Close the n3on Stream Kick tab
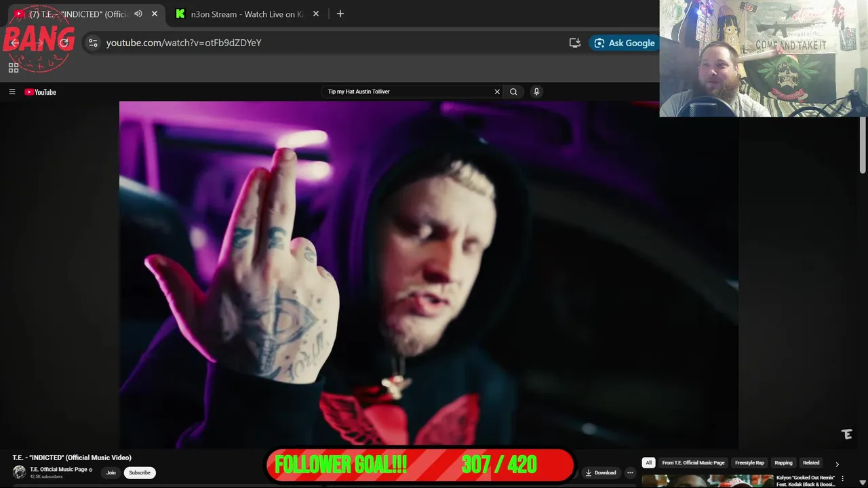 point(316,14)
